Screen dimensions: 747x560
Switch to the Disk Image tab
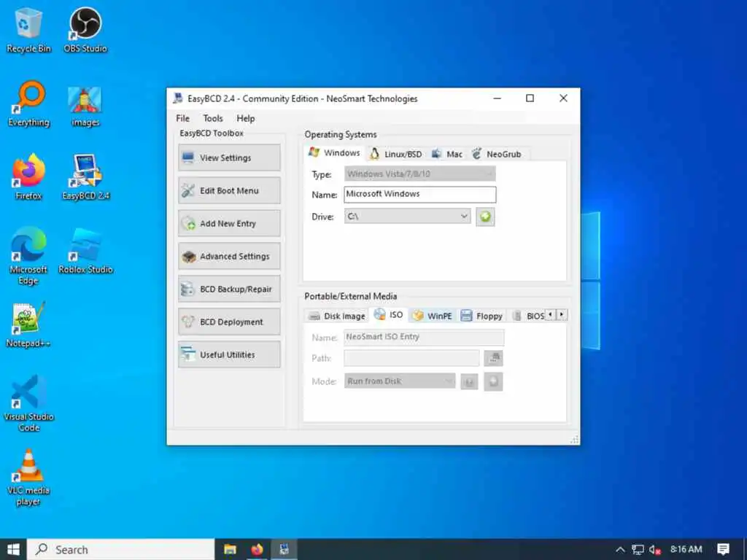pyautogui.click(x=337, y=316)
